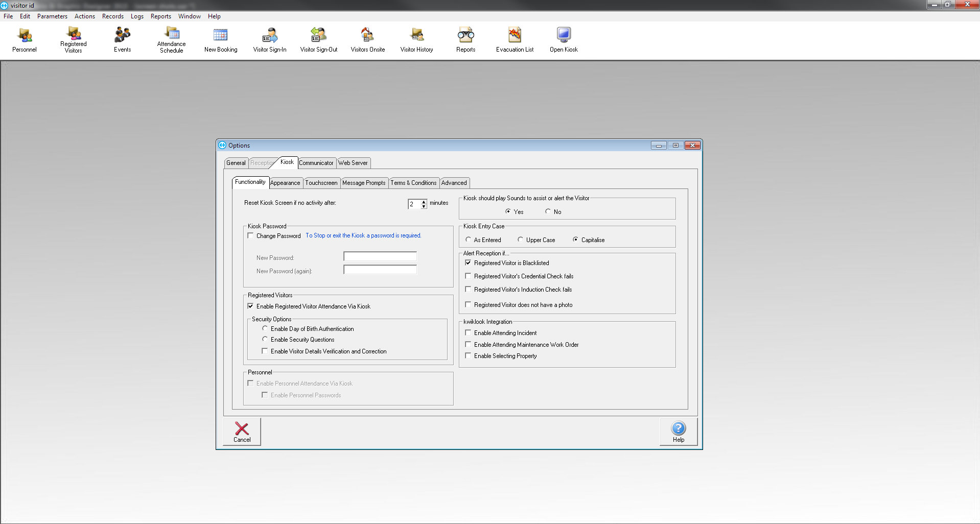The image size is (980, 524).
Task: Open the Personnel toolbar icon
Action: point(25,40)
